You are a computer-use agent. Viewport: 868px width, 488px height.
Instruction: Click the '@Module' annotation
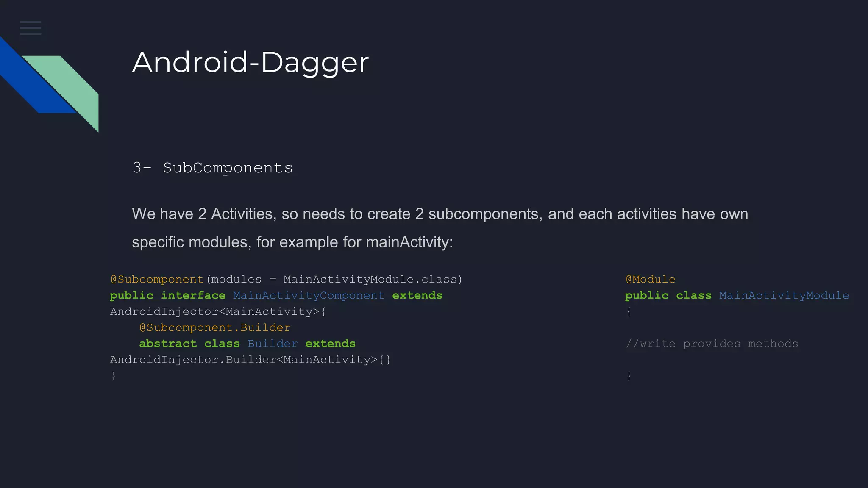(x=651, y=280)
